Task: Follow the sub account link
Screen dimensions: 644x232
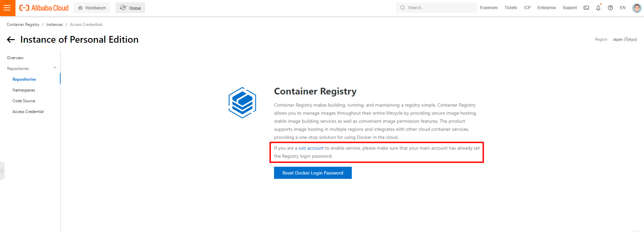Action: [311, 148]
